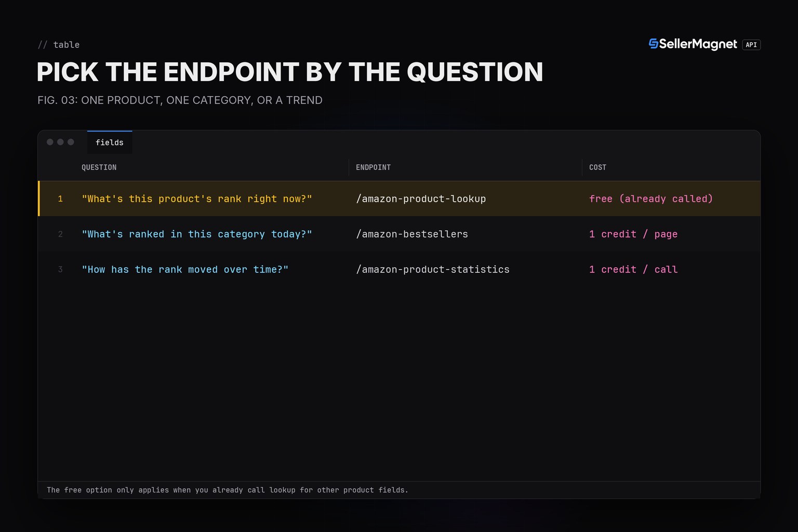This screenshot has height=532, width=798.
Task: Click the /amazon-product-statistics endpoint
Action: [x=433, y=270]
